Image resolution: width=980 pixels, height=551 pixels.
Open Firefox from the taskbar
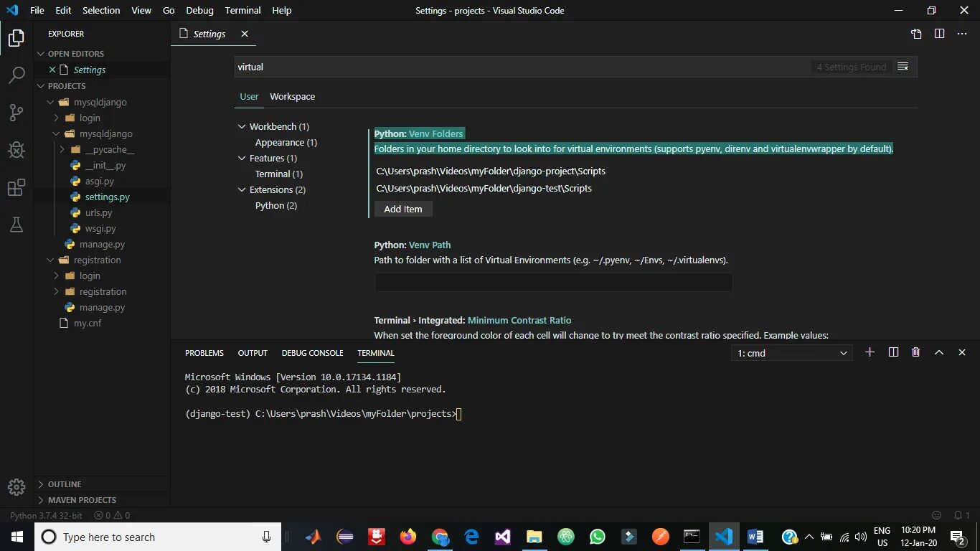tap(408, 537)
